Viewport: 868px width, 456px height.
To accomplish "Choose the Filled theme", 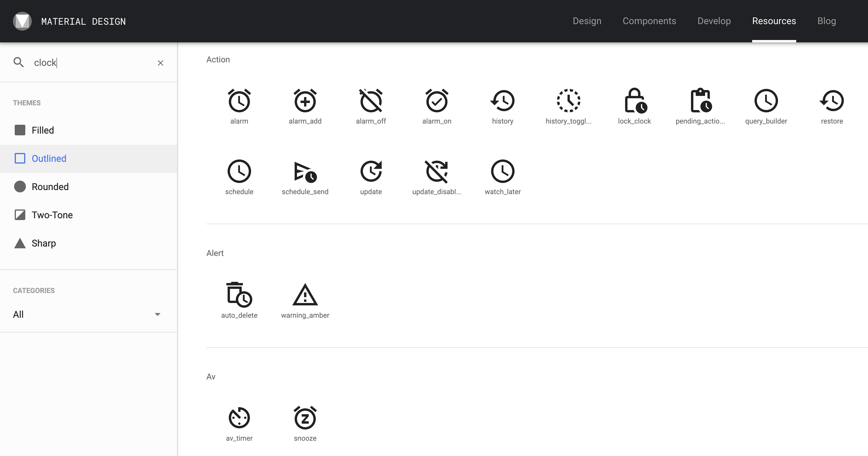I will (x=42, y=130).
